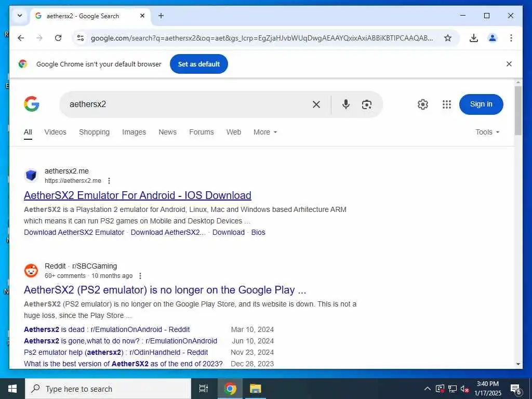Image resolution: width=532 pixels, height=399 pixels.
Task: Open 'best version of AetherSX2' link
Action: pyautogui.click(x=123, y=364)
